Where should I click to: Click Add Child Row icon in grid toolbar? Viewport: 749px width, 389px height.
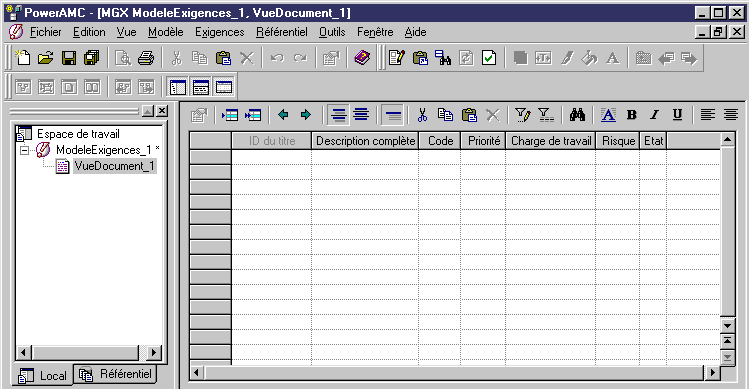point(253,115)
